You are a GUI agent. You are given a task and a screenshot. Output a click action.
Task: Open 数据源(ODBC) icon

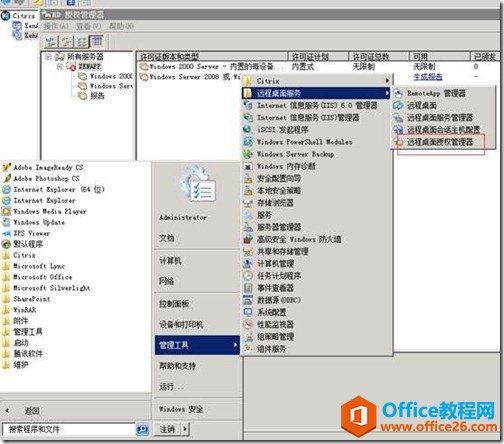[248, 300]
